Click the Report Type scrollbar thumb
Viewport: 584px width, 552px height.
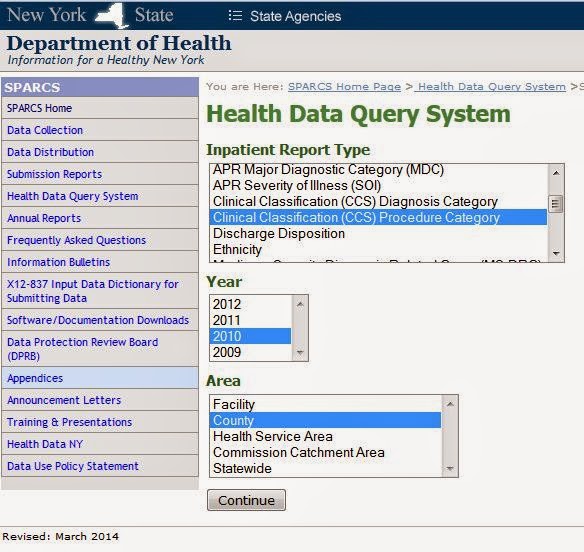(x=556, y=204)
